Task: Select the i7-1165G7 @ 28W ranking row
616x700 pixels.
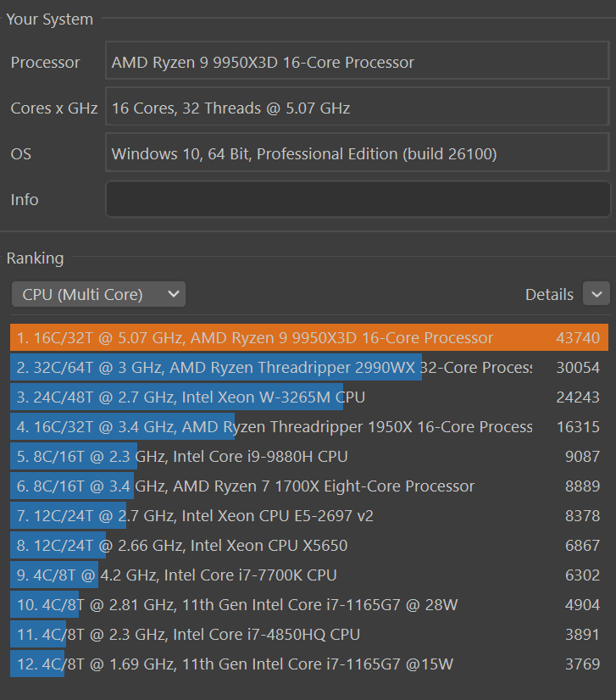Action: tap(309, 604)
